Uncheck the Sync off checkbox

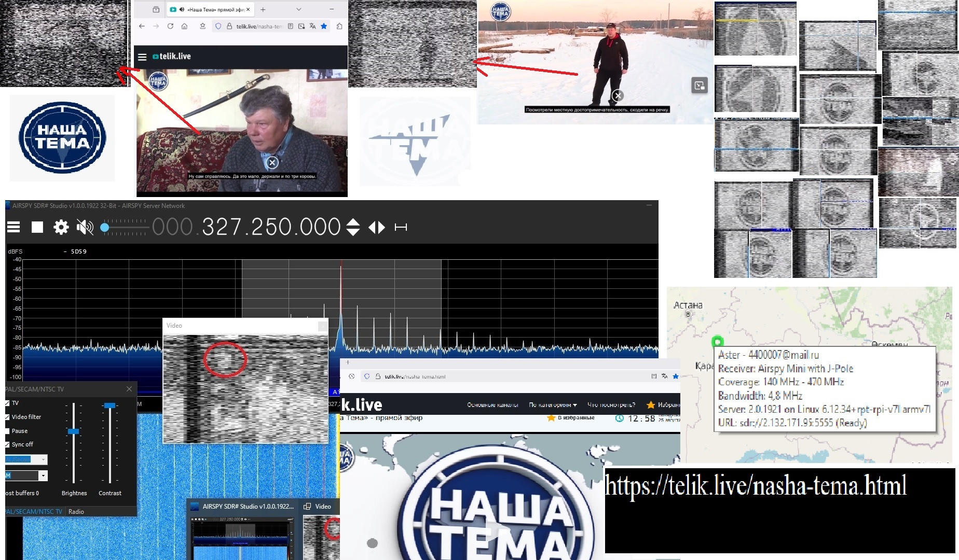7,444
